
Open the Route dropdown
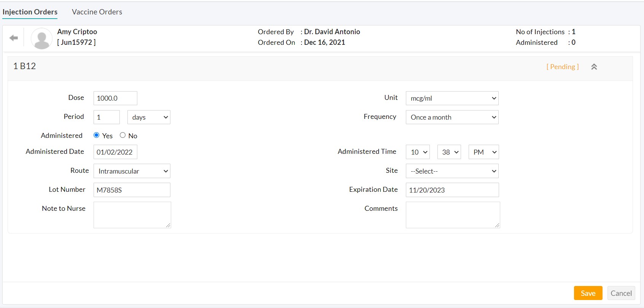[x=132, y=171]
